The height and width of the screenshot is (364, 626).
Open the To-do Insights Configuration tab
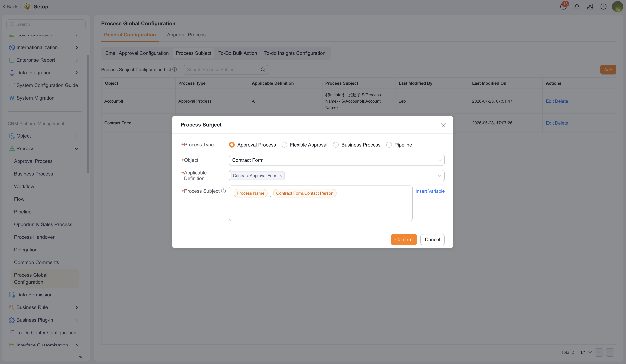pos(295,53)
